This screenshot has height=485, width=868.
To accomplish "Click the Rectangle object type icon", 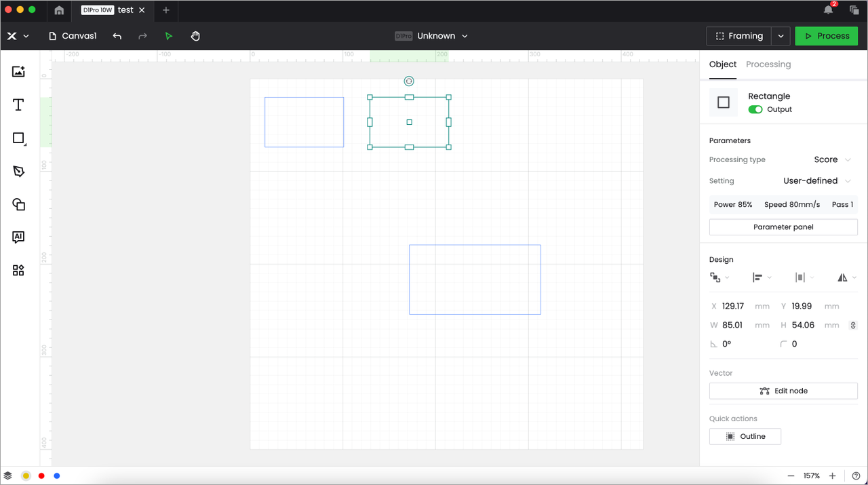I will 724,102.
